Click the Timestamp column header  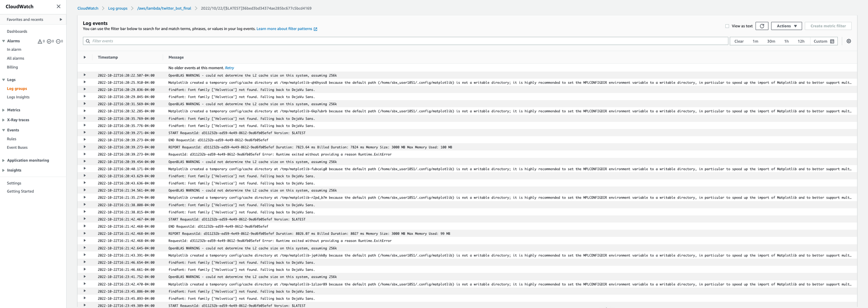(108, 57)
